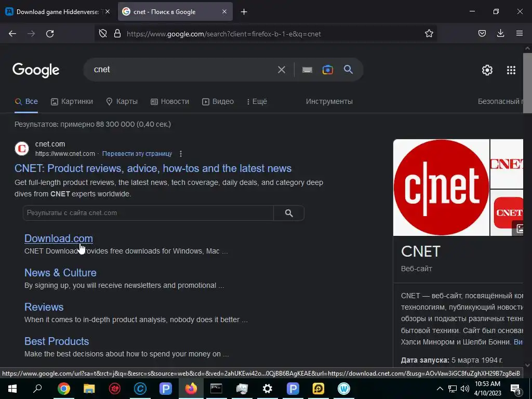The image size is (532, 399).
Task: Close the Download game Hiddenverse tab
Action: 108,11
